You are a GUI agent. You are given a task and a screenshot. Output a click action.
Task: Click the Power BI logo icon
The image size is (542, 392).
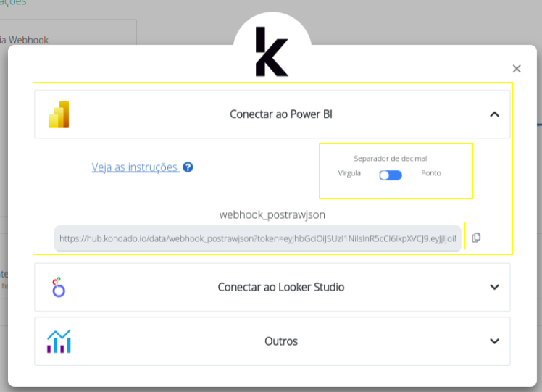[x=59, y=114]
